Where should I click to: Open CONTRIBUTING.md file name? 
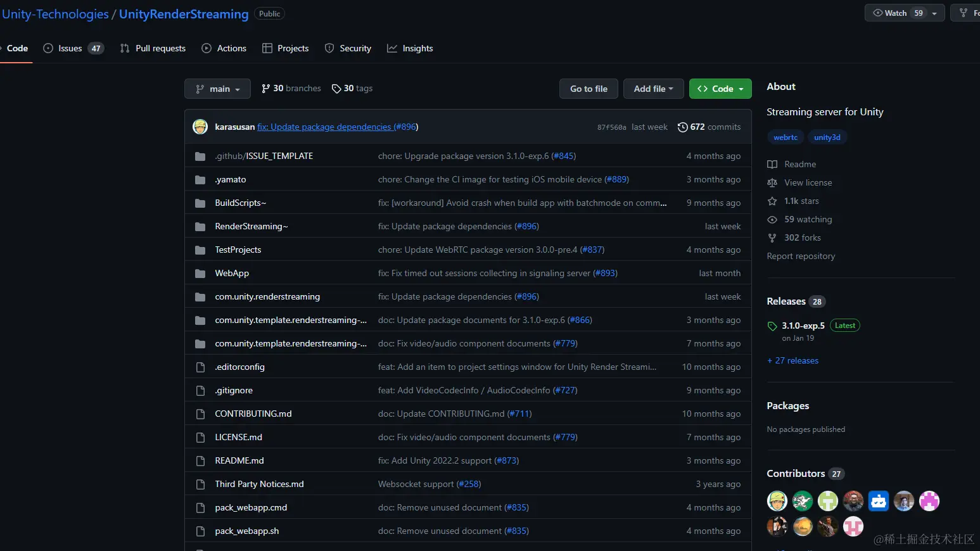253,414
